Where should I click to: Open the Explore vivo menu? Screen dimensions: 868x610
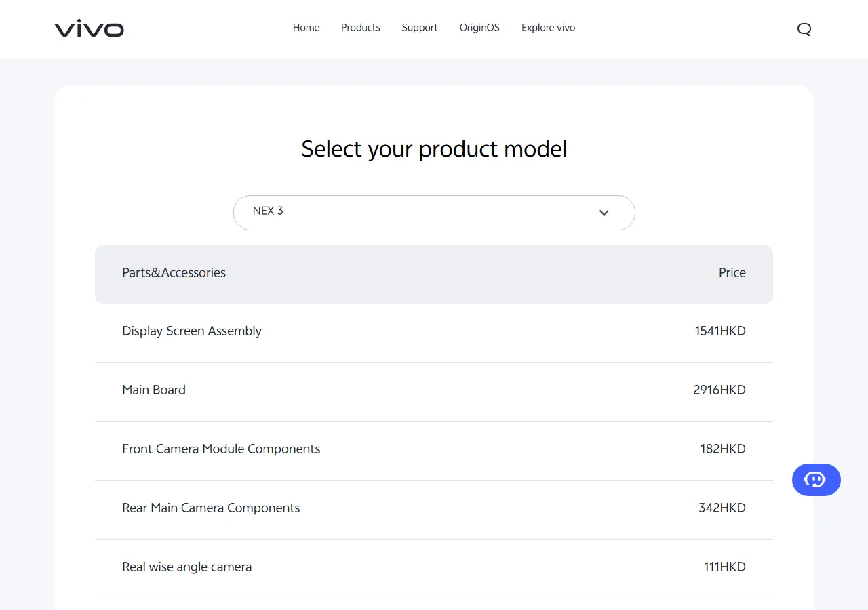pyautogui.click(x=548, y=28)
